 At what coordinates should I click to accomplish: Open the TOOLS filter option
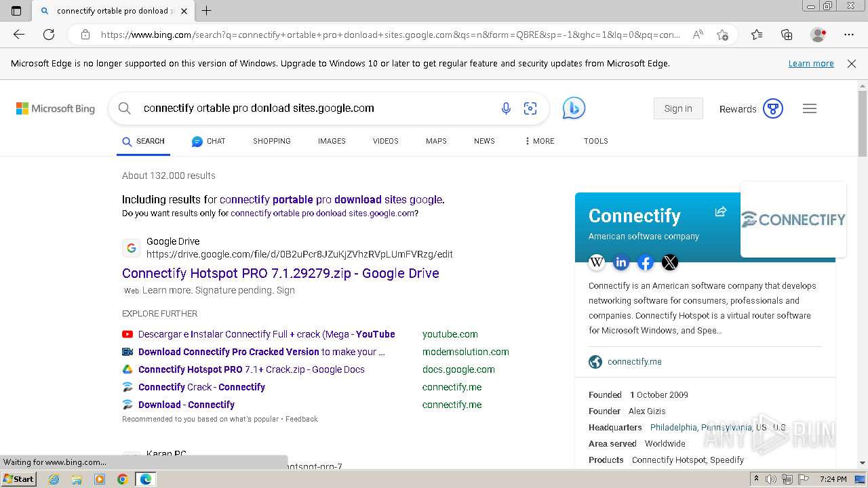pyautogui.click(x=595, y=141)
